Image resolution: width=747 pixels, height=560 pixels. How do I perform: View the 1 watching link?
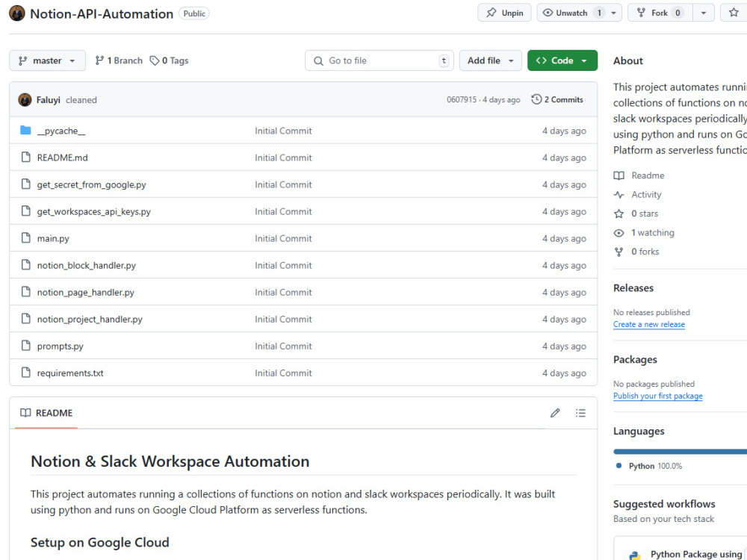(653, 232)
